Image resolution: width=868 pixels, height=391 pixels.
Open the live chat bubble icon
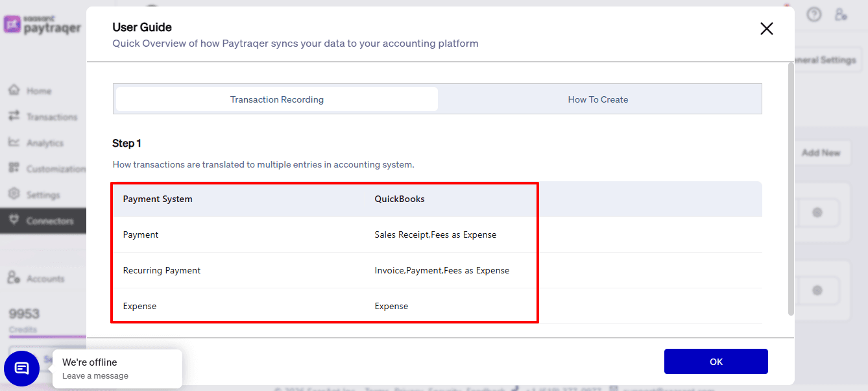pos(21,368)
